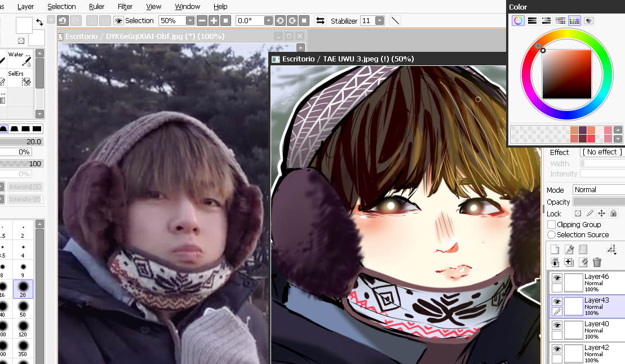Open the zoom percentage dropdown
Viewport: 625px width, 364px height.
[x=190, y=21]
